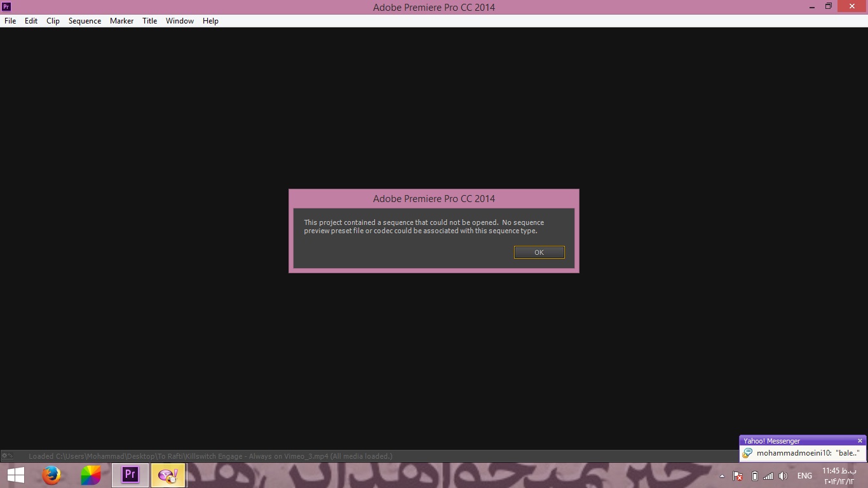Screen dimensions: 868x488
Task: Click the 'Loaded C:\Users\Mohammad' status bar text
Action: click(x=210, y=456)
